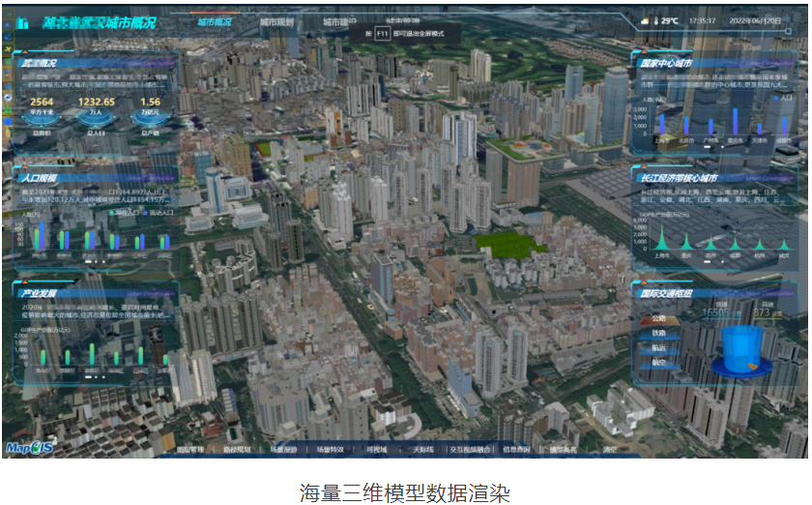The image size is (812, 505).
Task: Open 图层管理 in the bottom toolbar
Action: click(x=189, y=450)
